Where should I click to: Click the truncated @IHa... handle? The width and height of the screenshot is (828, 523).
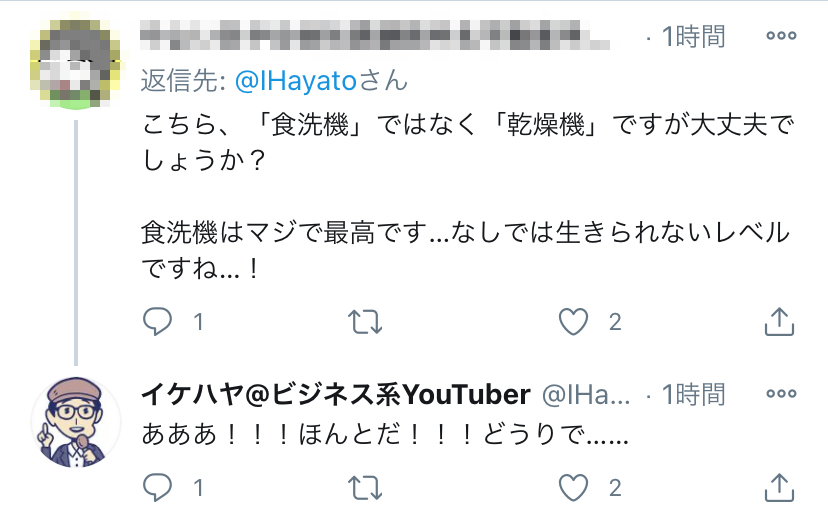(x=586, y=396)
